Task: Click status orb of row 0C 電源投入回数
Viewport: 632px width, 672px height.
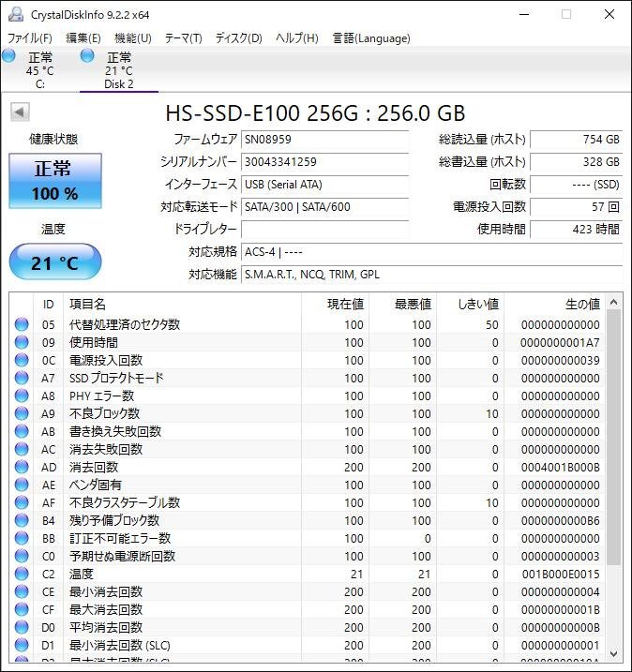Action: coord(22,360)
